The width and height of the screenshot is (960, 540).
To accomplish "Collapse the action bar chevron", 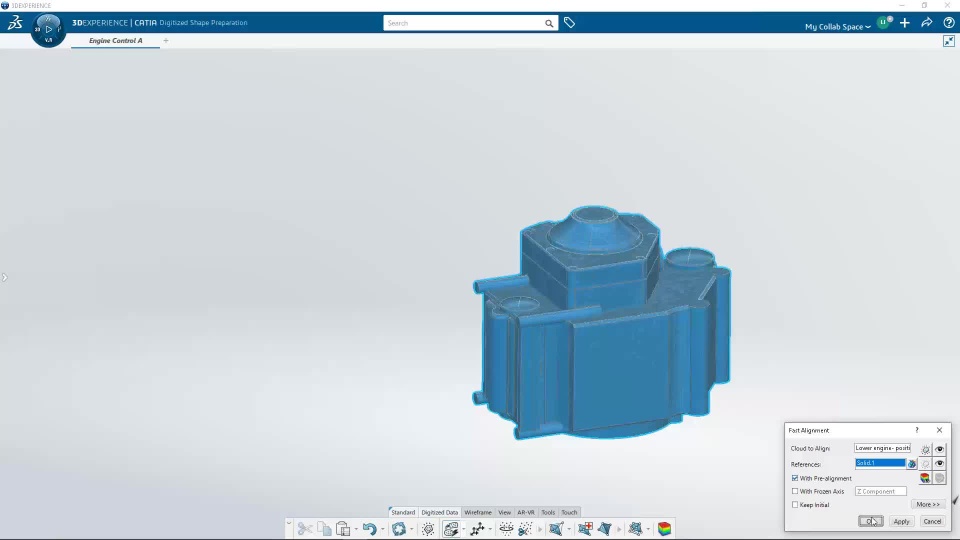I will (289, 523).
